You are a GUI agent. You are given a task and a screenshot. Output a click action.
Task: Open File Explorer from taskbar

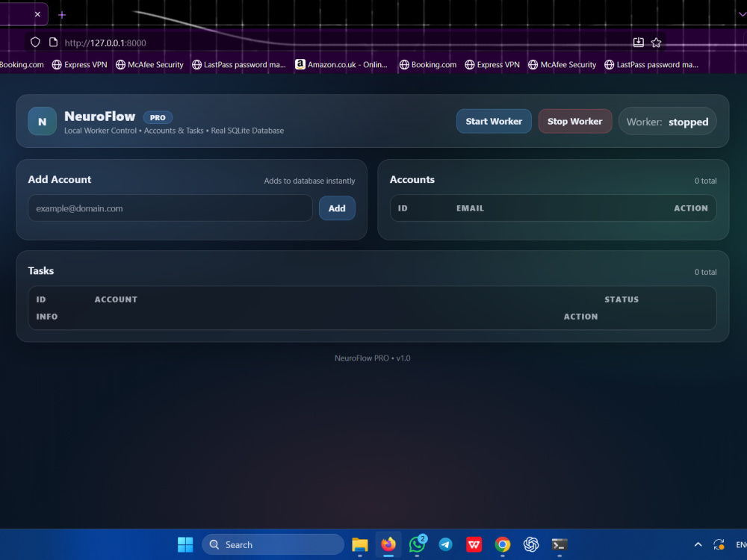click(x=360, y=544)
